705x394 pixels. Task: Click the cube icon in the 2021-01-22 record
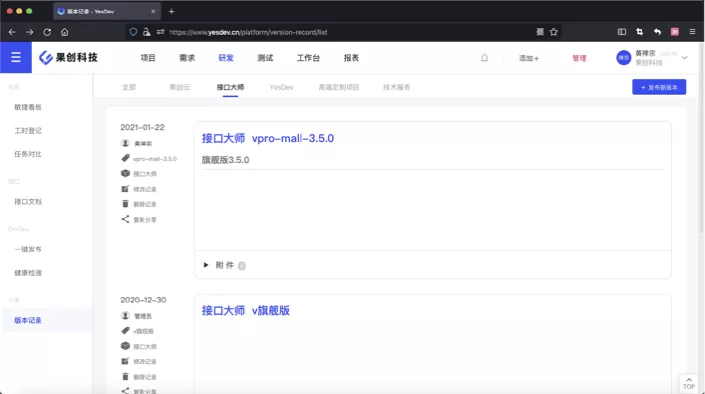(125, 173)
